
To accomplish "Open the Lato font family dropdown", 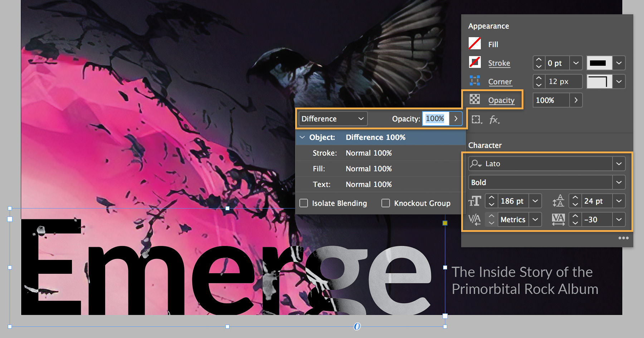I will pos(619,164).
